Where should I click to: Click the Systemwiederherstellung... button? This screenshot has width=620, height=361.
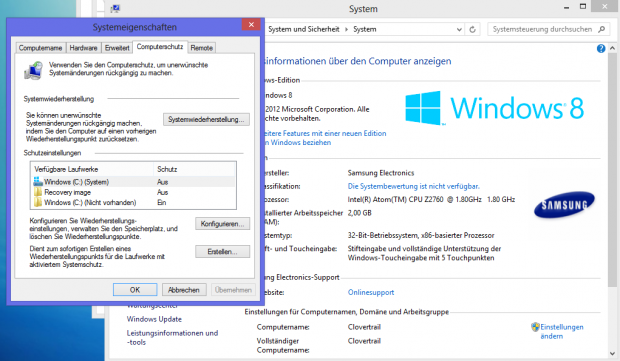tap(206, 119)
